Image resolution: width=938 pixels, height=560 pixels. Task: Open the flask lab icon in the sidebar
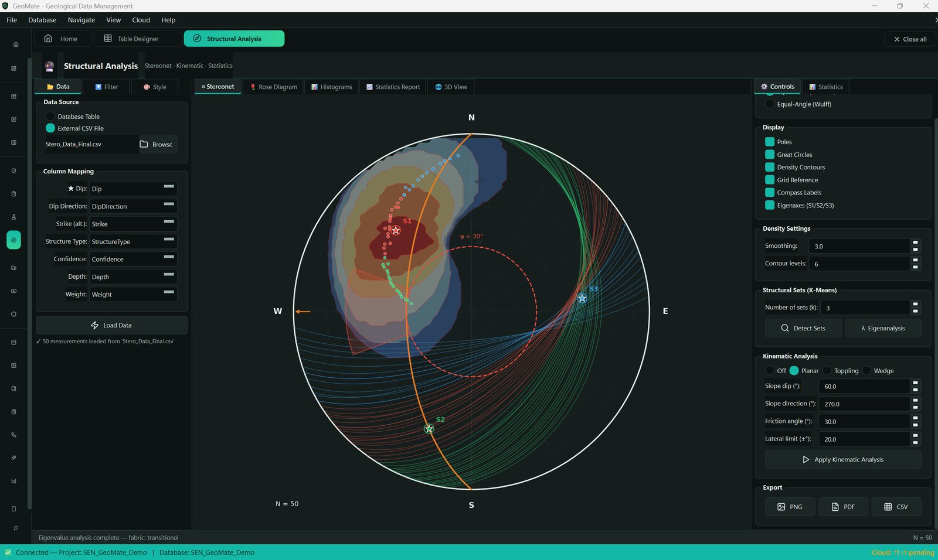pos(13,217)
